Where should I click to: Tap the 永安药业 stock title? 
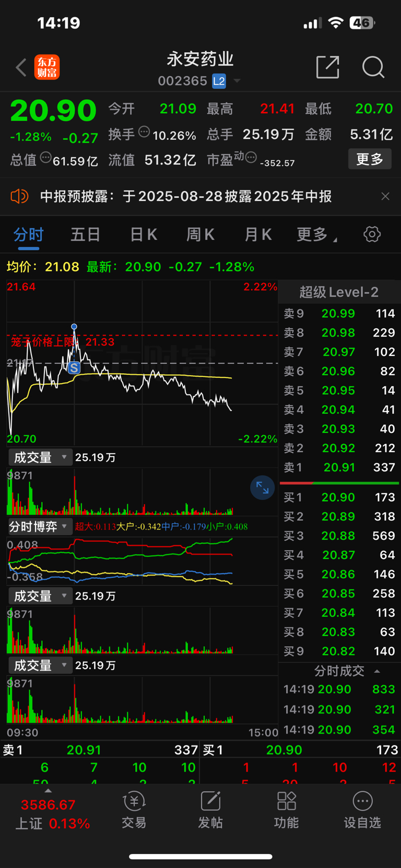[200, 59]
